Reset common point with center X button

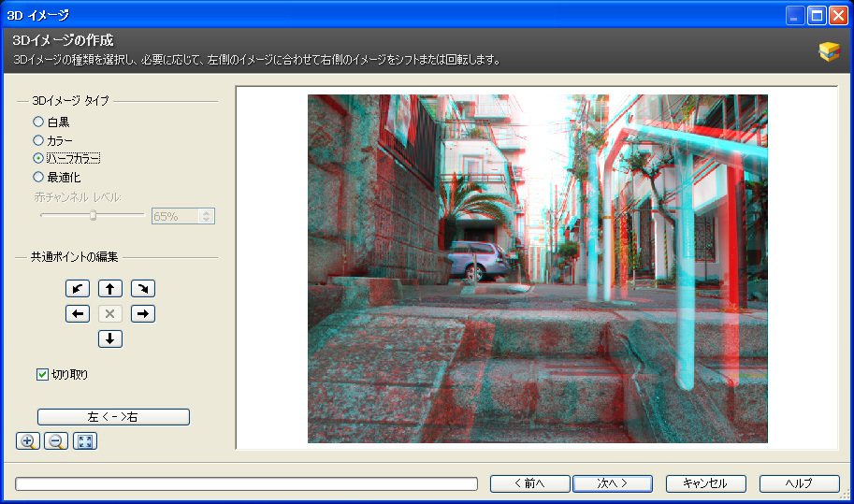(110, 314)
